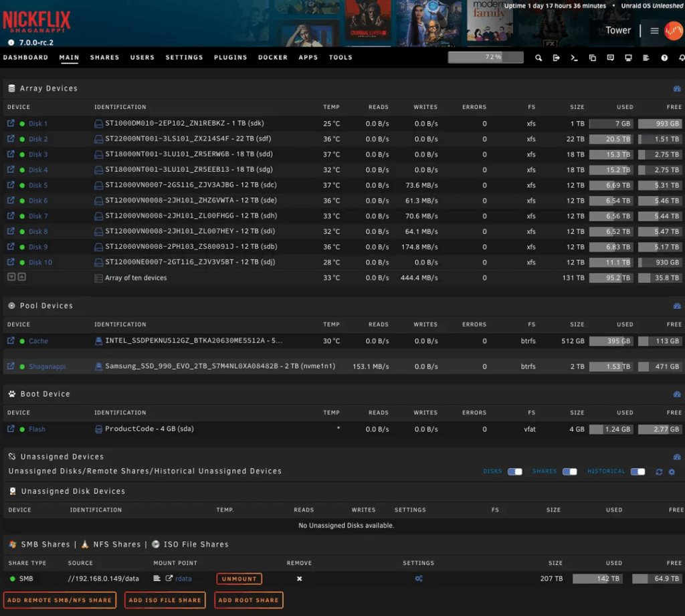Viewport: 685px width, 616px height.
Task: Click the orange avatar icon at top right
Action: [x=674, y=31]
